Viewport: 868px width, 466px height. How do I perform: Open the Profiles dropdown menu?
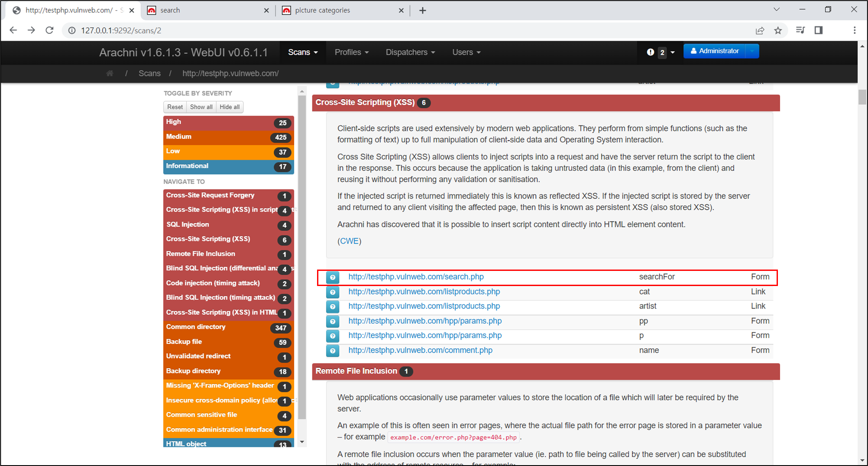click(x=352, y=52)
